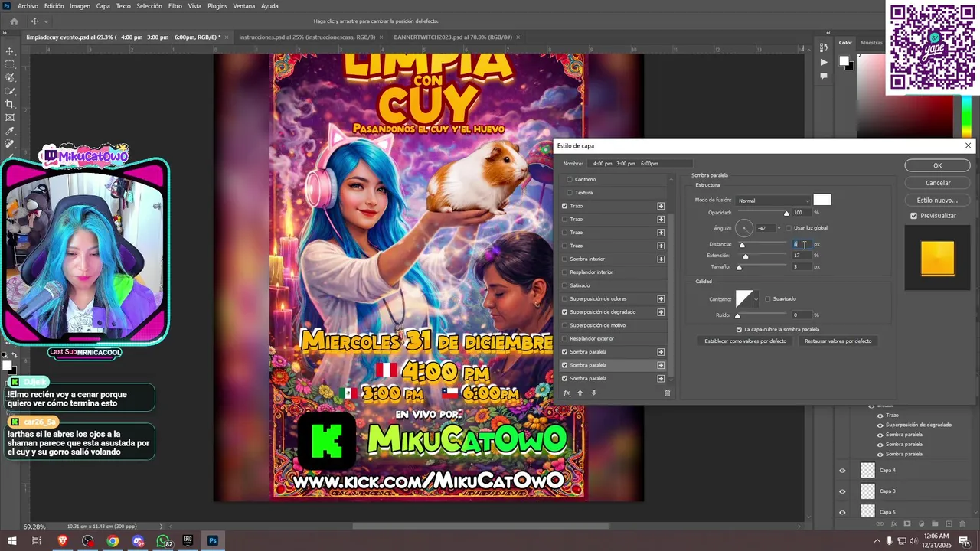Select the Crop tool
Screen dimensions: 980x551
pyautogui.click(x=10, y=104)
